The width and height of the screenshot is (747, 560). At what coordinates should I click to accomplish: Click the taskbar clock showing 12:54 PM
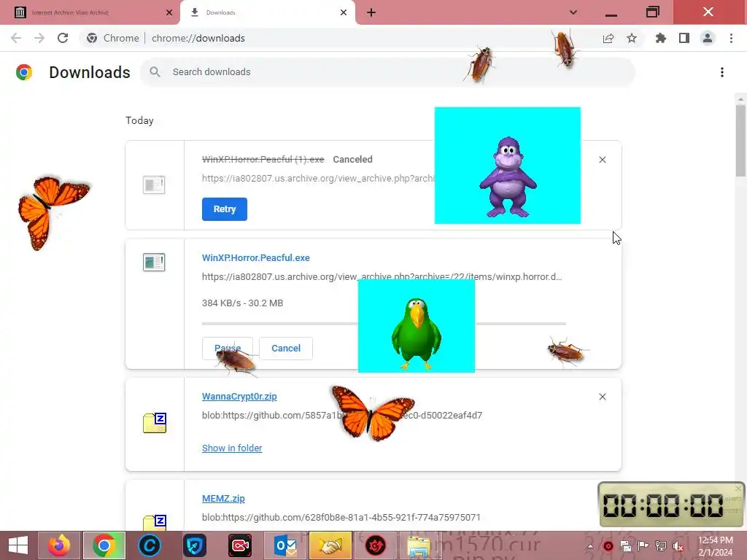(716, 546)
